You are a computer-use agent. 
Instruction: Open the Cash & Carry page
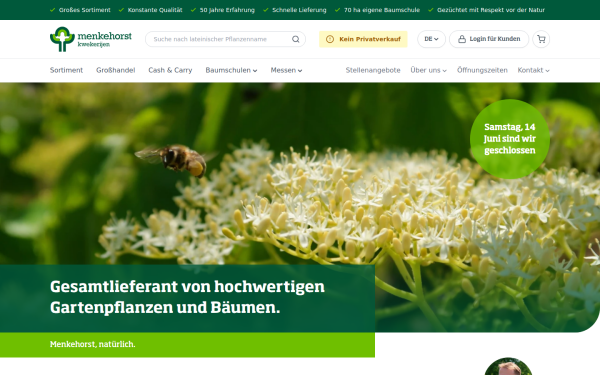170,70
